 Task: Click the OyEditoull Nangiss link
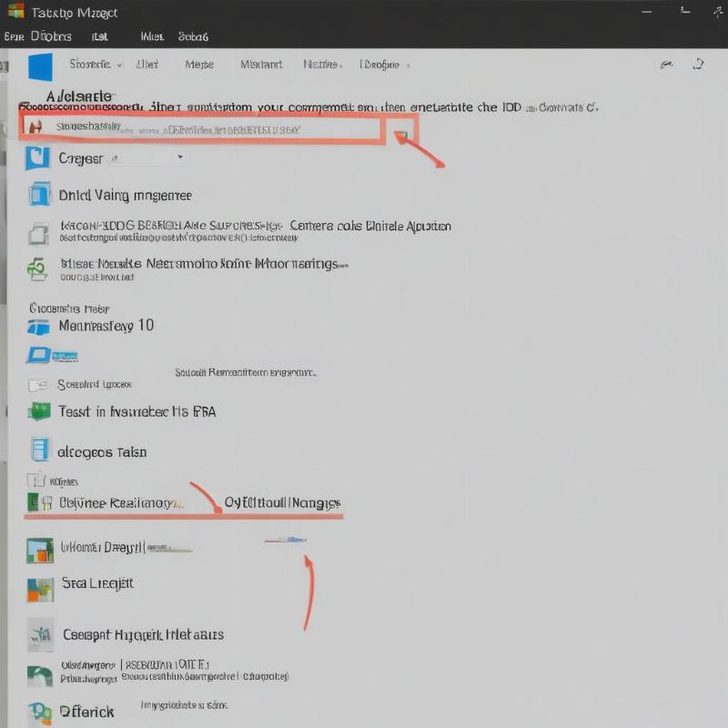[282, 501]
